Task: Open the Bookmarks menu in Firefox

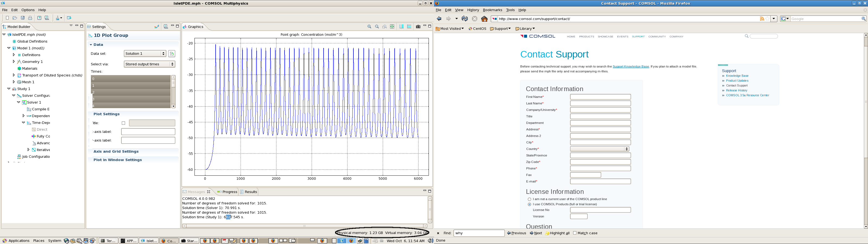Action: click(492, 10)
